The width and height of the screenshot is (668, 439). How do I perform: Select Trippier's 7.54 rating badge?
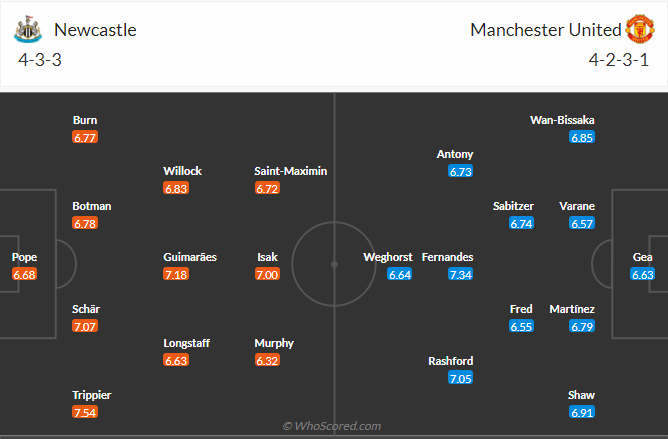tap(86, 413)
